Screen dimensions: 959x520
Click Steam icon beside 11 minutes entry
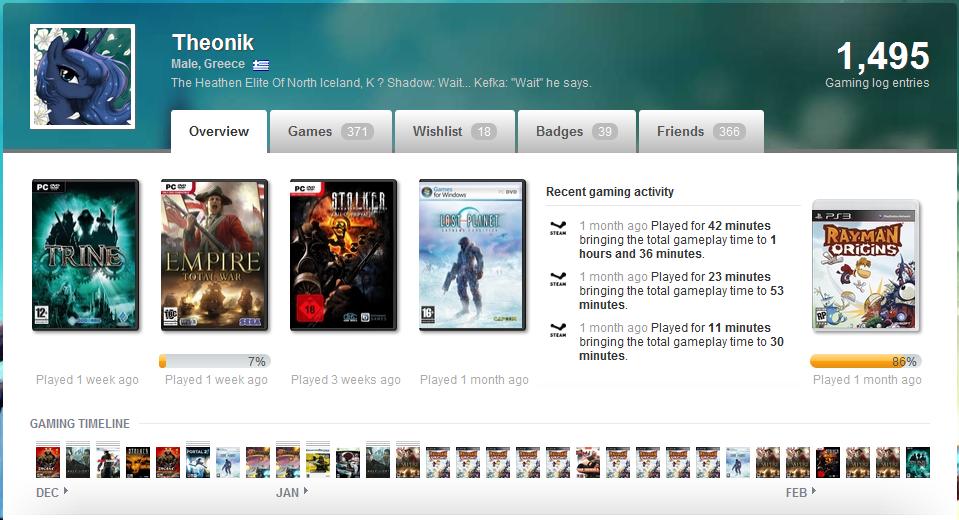pyautogui.click(x=558, y=330)
